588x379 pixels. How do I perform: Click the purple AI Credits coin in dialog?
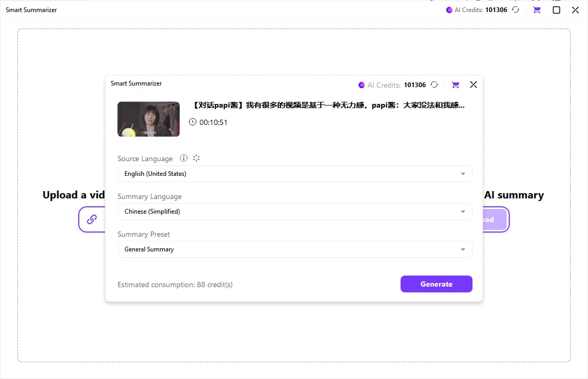coord(361,85)
